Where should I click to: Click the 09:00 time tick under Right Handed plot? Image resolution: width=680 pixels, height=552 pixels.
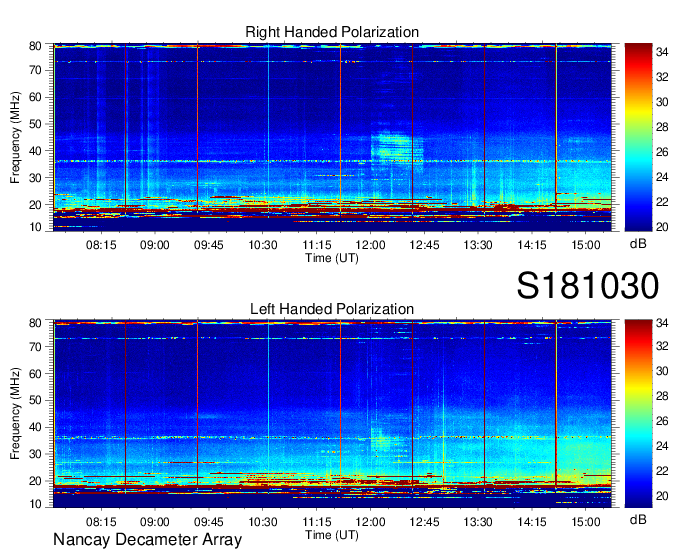tap(155, 245)
